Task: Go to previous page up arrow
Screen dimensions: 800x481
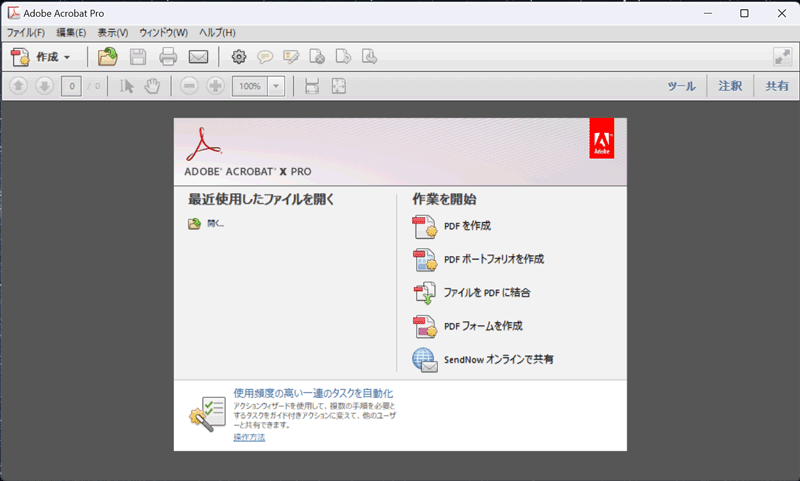Action: tap(18, 86)
